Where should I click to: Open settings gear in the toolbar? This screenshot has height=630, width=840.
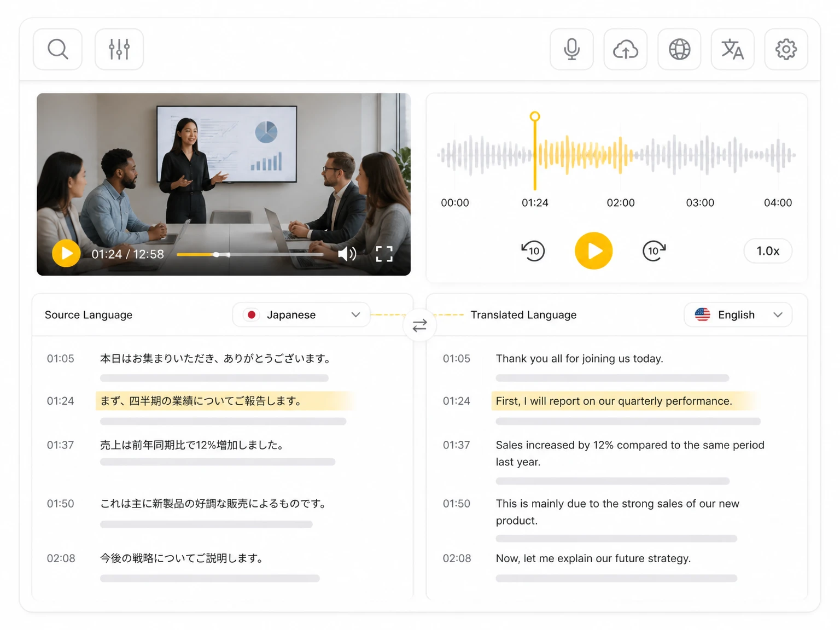point(786,49)
